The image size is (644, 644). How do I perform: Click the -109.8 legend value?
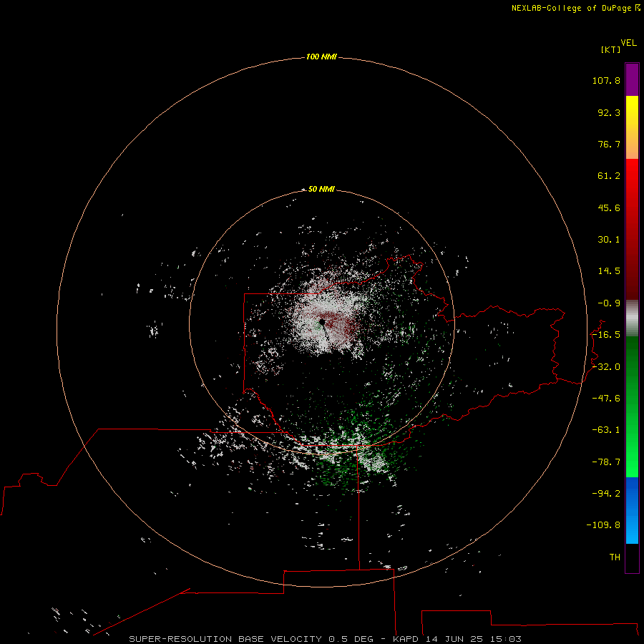point(603,525)
